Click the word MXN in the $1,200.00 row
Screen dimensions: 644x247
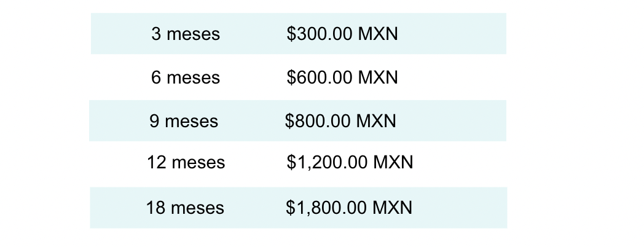point(393,162)
